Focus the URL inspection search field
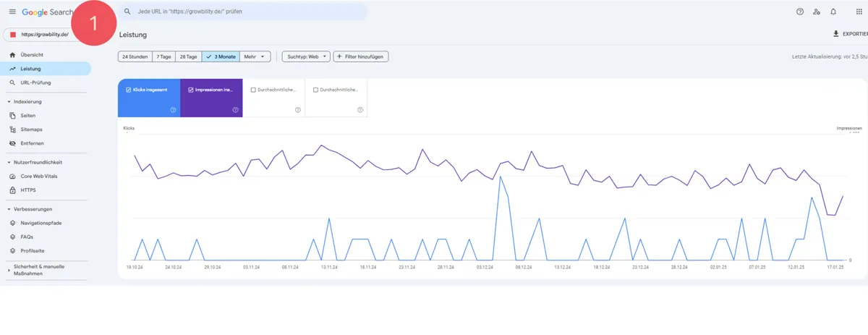Viewport: 868px width, 335px height. click(242, 12)
